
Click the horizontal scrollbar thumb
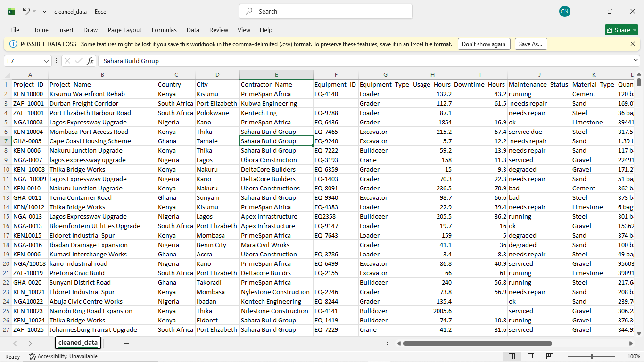pyautogui.click(x=477, y=343)
